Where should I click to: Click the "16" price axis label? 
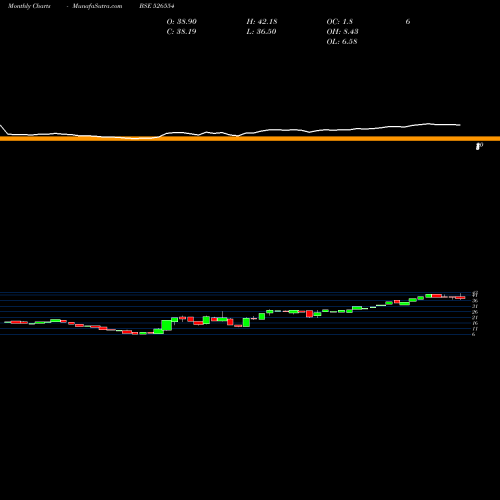(475, 323)
